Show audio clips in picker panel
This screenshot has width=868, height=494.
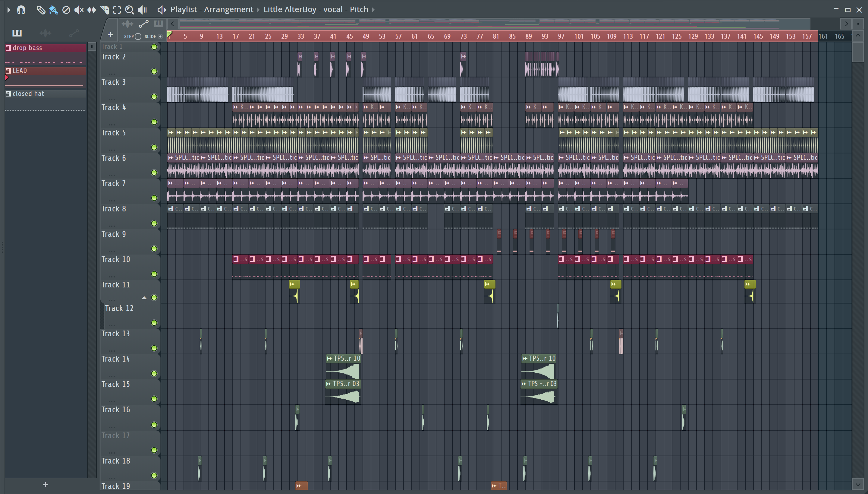[x=45, y=33]
